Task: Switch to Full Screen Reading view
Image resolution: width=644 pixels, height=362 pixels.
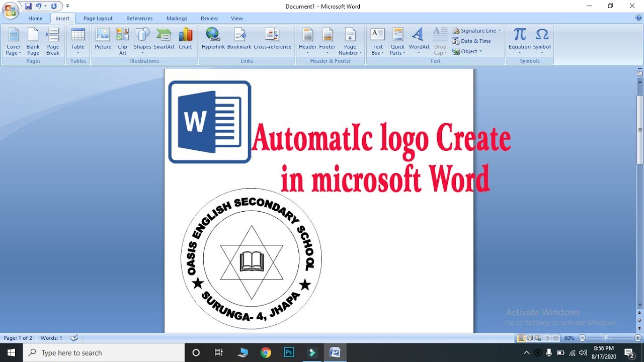Action: tap(530, 338)
